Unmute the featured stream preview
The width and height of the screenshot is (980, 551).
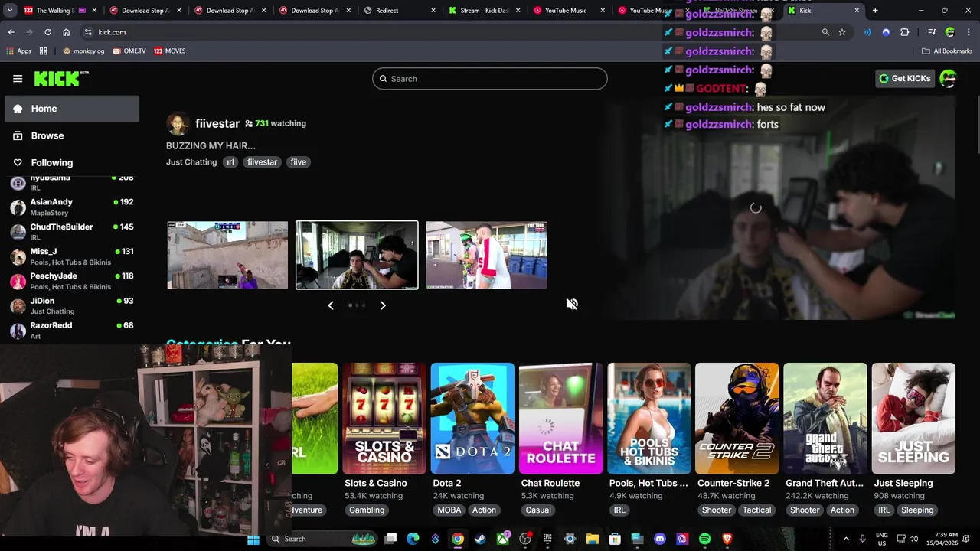click(x=572, y=304)
